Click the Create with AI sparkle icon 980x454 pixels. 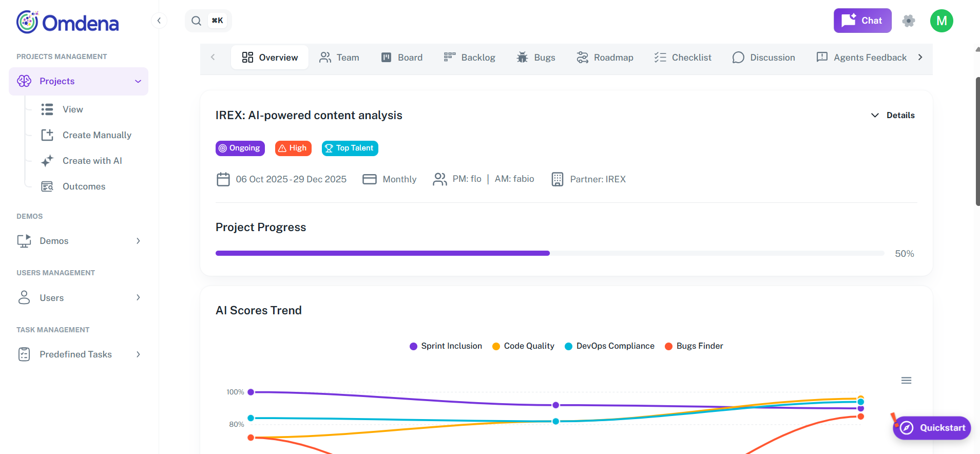pos(47,161)
